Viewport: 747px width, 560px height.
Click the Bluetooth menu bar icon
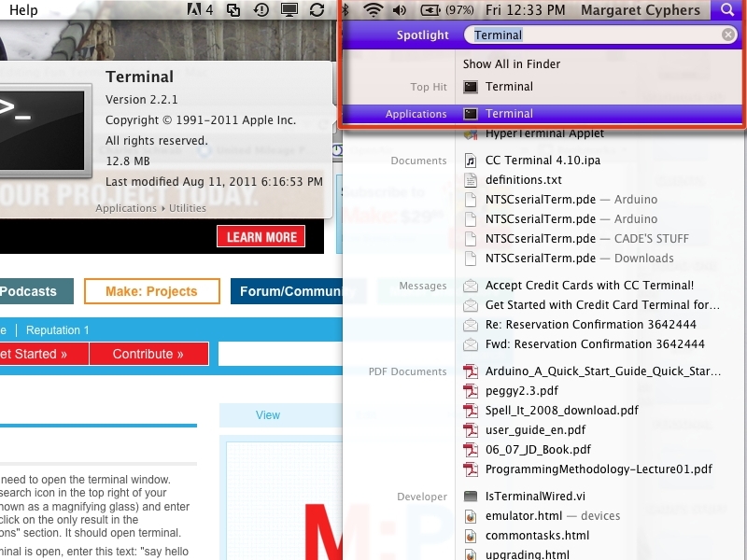[346, 9]
